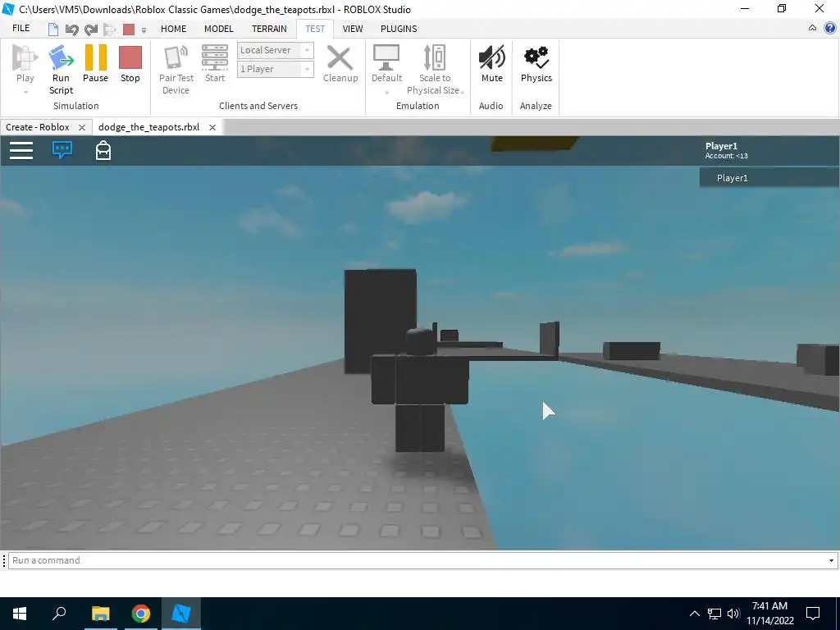Click the Redo arrow icon

(x=91, y=29)
